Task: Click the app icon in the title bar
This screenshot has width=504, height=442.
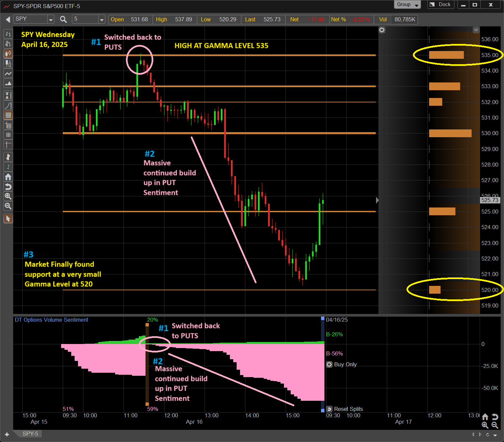Action: click(x=6, y=6)
